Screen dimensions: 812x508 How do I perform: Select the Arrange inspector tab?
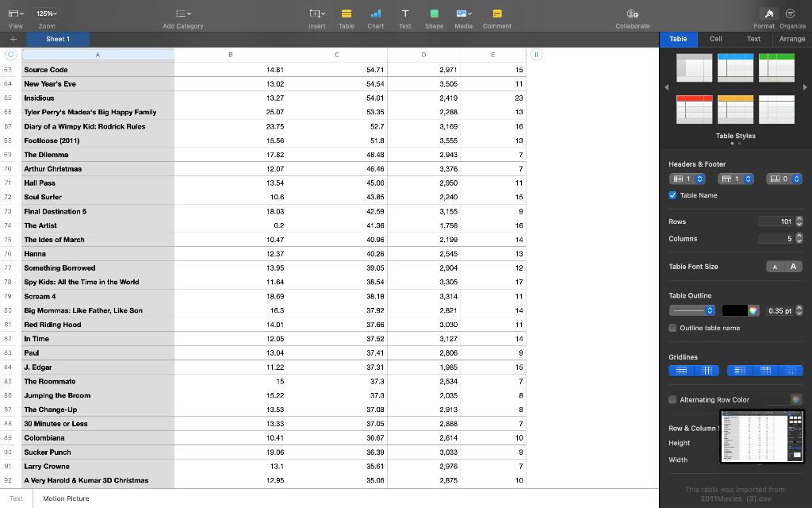click(792, 39)
